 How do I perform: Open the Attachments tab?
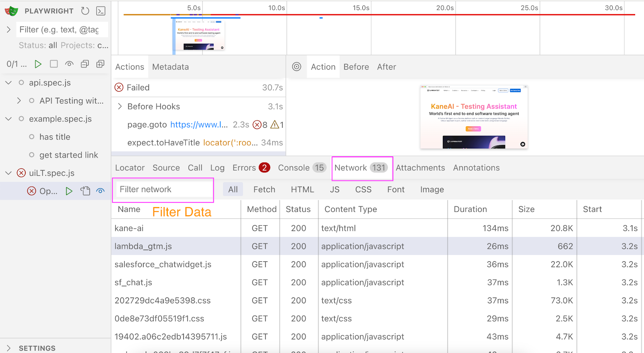click(x=420, y=168)
